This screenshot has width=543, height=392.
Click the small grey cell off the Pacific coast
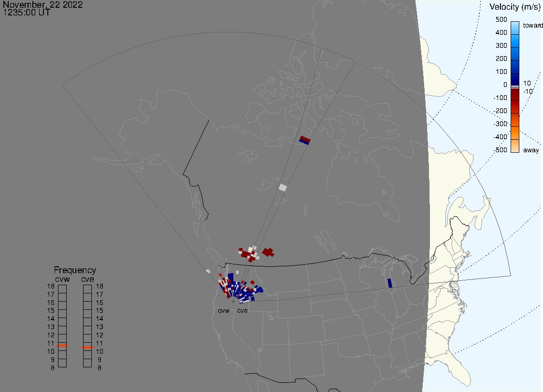(x=208, y=271)
